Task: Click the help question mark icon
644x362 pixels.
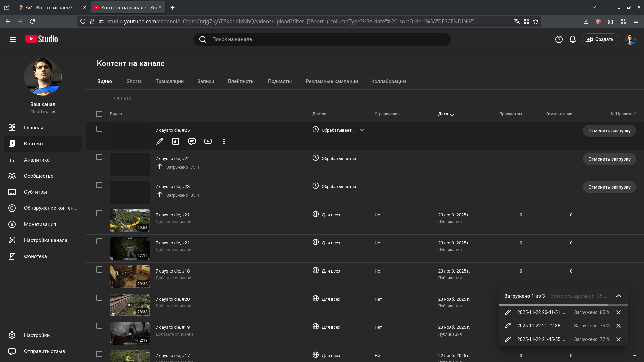Action: [559, 39]
